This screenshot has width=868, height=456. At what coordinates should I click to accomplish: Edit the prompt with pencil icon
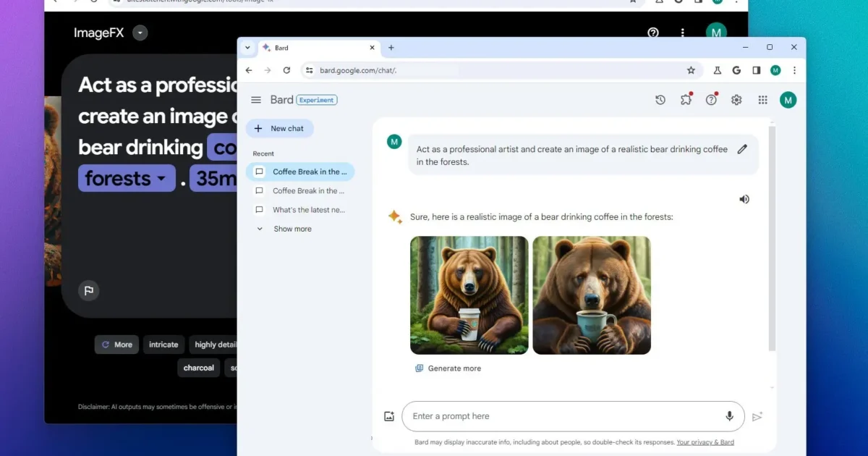coord(742,149)
